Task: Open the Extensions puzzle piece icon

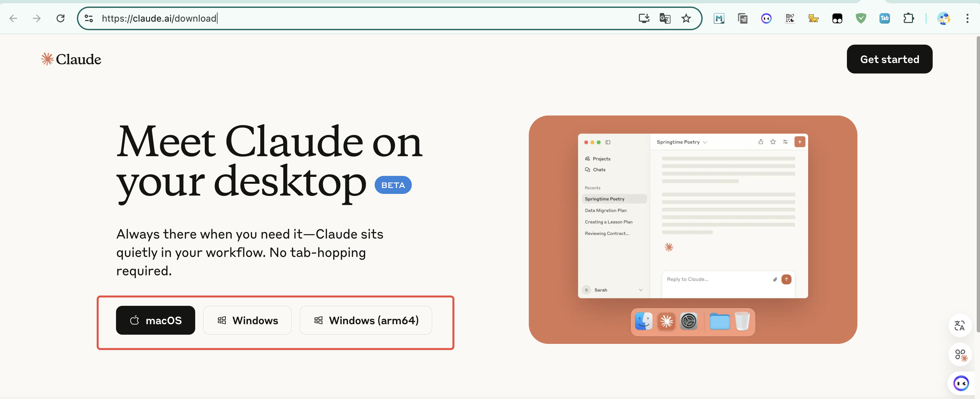Action: (x=908, y=18)
